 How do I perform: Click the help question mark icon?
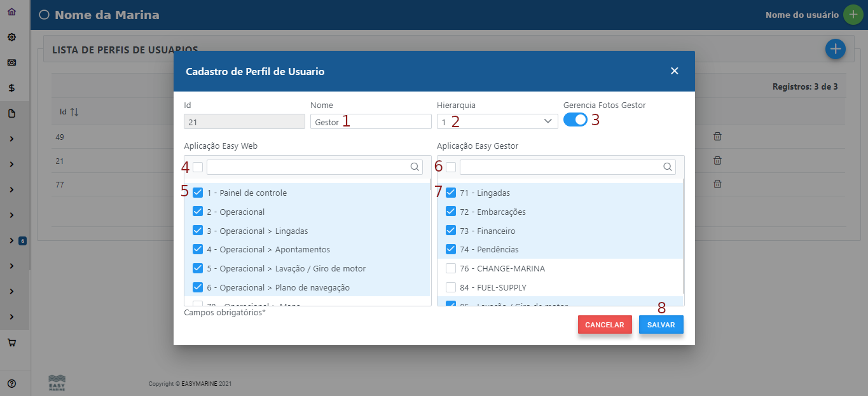[x=11, y=383]
